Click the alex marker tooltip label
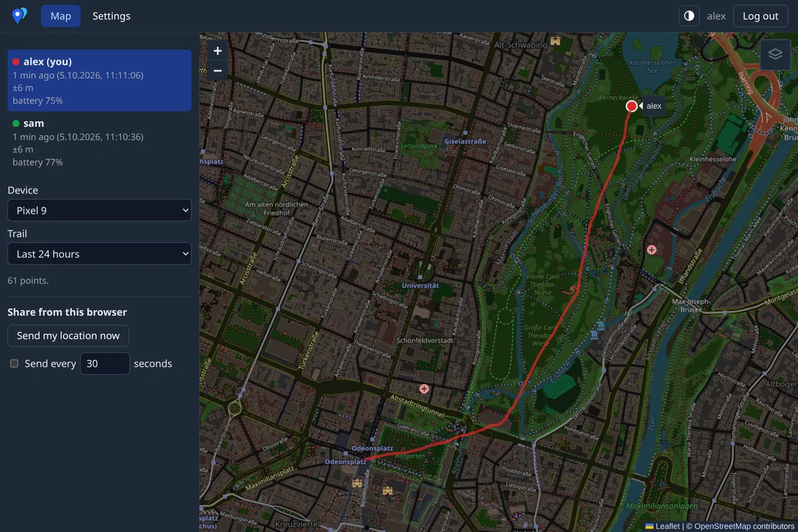This screenshot has width=798, height=532. coord(654,106)
